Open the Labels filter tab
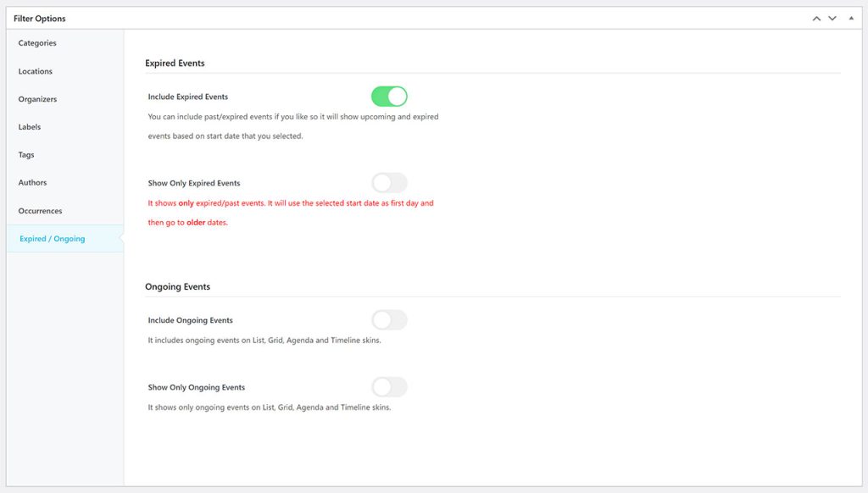The width and height of the screenshot is (868, 493). [x=30, y=126]
